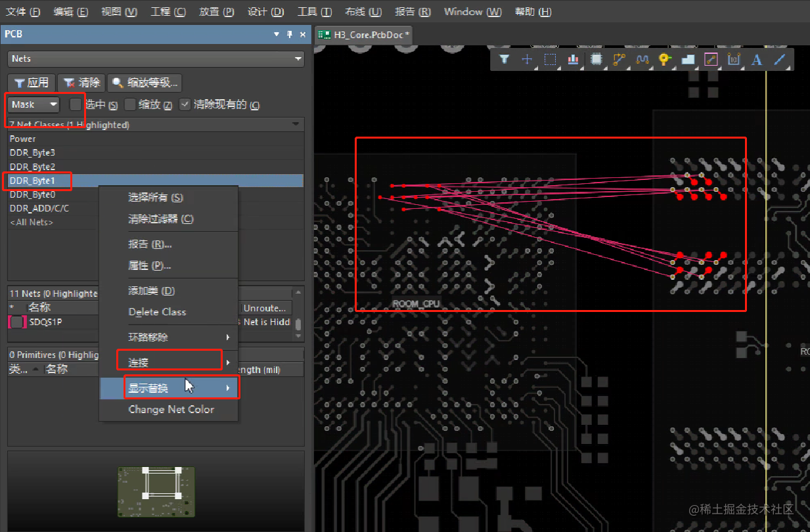Uncheck 清除现有的 option
The height and width of the screenshot is (532, 810).
(x=185, y=104)
